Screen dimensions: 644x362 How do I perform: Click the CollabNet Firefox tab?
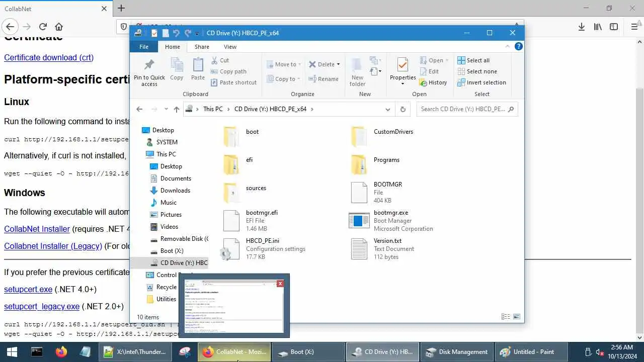click(55, 9)
